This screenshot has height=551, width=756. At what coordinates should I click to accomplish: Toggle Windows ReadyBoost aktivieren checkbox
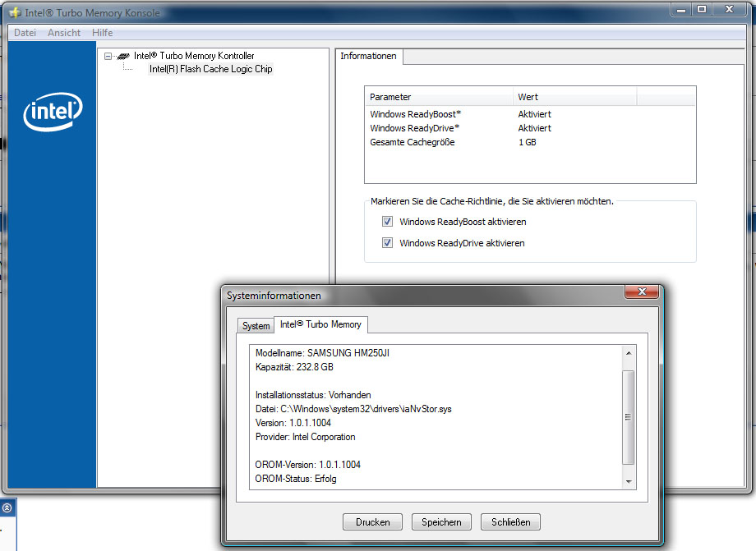click(387, 221)
